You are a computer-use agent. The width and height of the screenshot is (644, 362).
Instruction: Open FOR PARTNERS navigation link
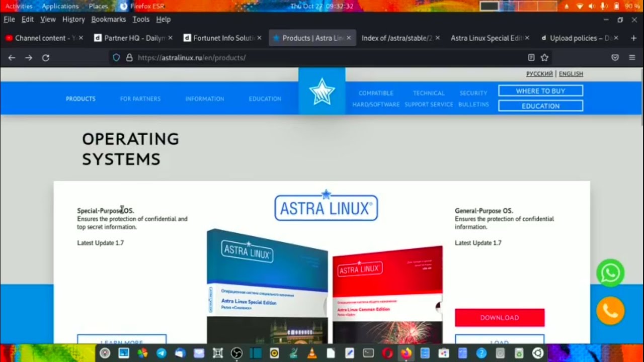coord(140,99)
